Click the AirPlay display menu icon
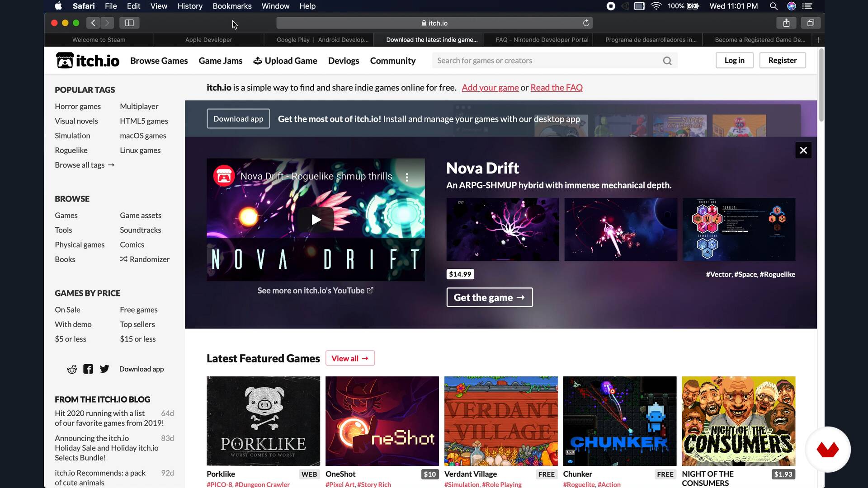 tap(639, 6)
